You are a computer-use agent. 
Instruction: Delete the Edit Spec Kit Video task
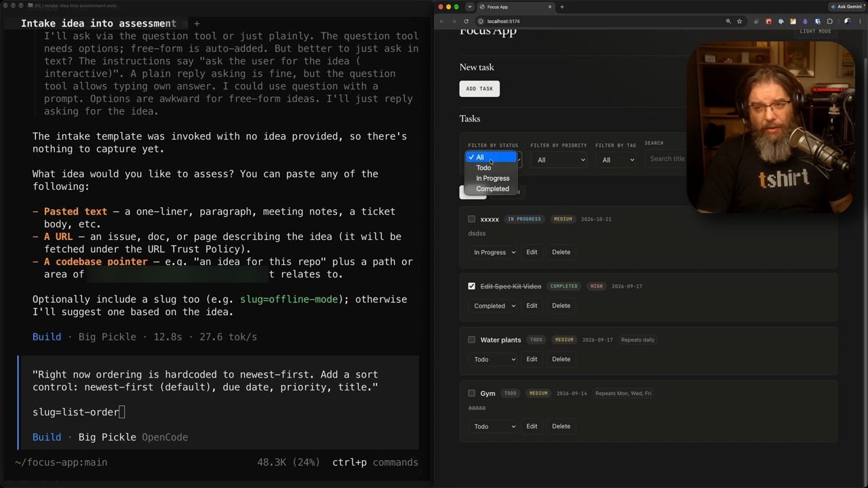point(561,306)
